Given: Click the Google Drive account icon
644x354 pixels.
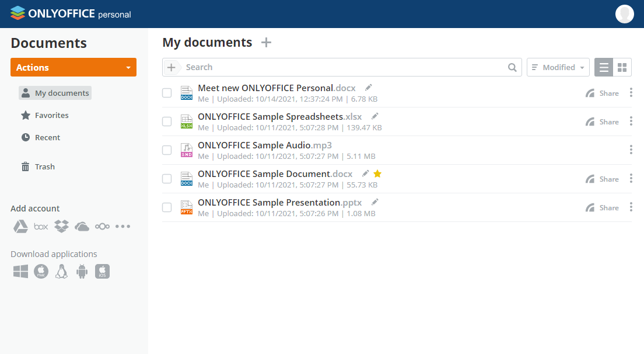Looking at the screenshot, I should [21, 227].
